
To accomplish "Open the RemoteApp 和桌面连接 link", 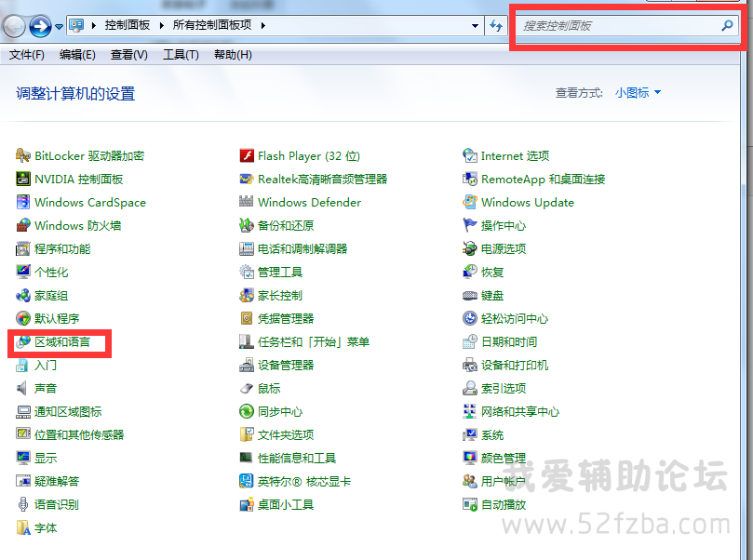I will [x=544, y=179].
